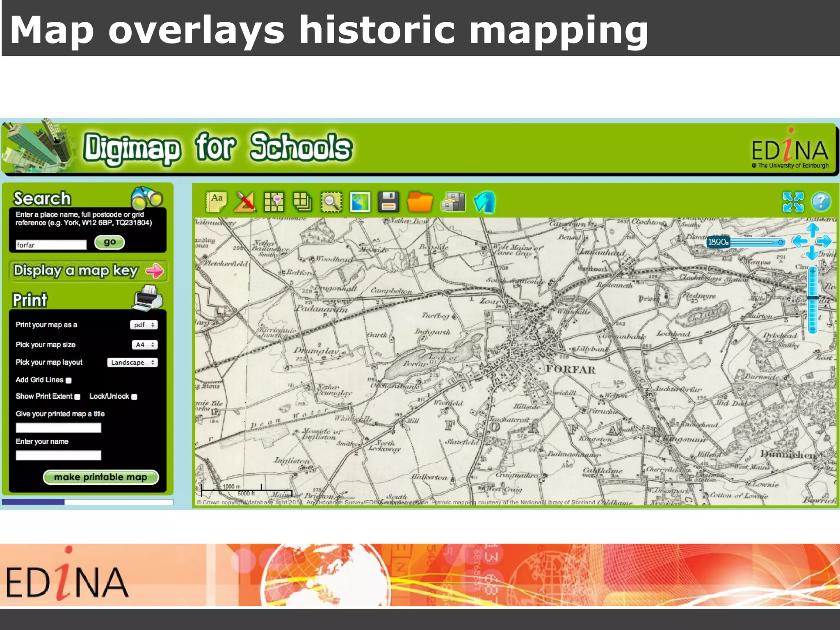Click the filing cabinet icon
This screenshot has width=840, height=630.
[454, 202]
